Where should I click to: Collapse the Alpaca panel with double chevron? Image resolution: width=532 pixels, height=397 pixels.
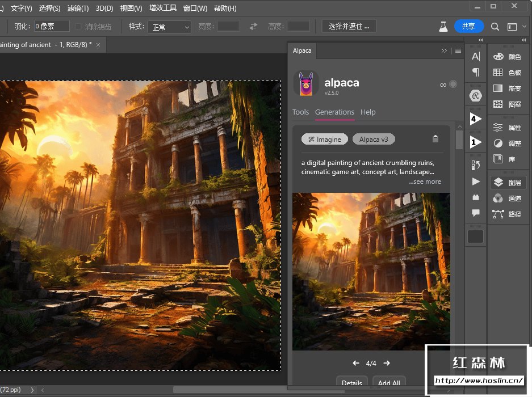[444, 51]
